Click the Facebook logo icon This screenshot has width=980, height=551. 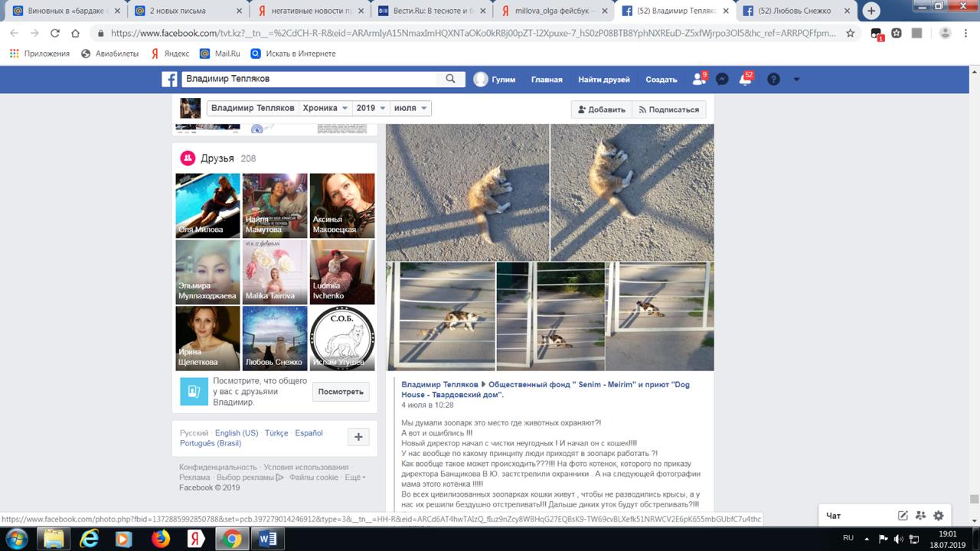point(169,79)
